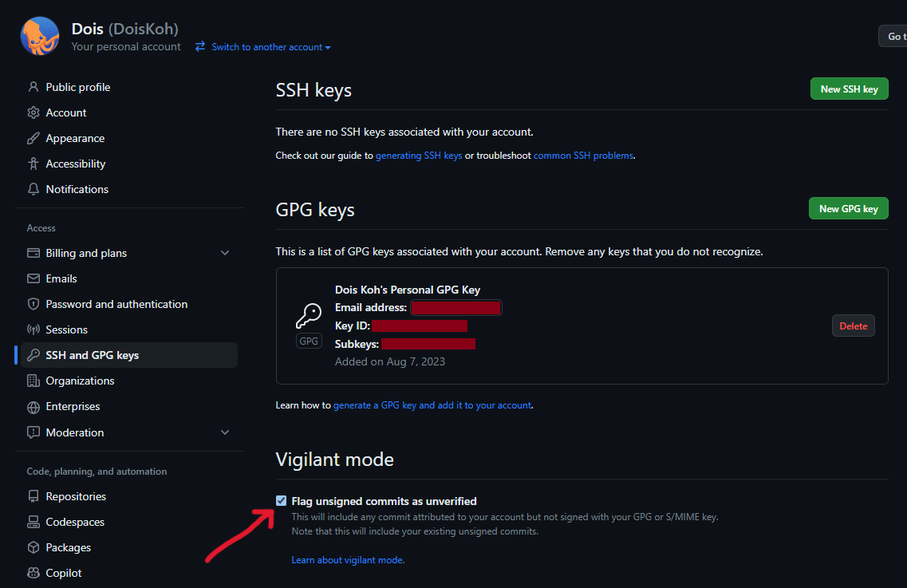The height and width of the screenshot is (588, 907).
Task: Open the common SSH problems link
Action: pyautogui.click(x=583, y=155)
